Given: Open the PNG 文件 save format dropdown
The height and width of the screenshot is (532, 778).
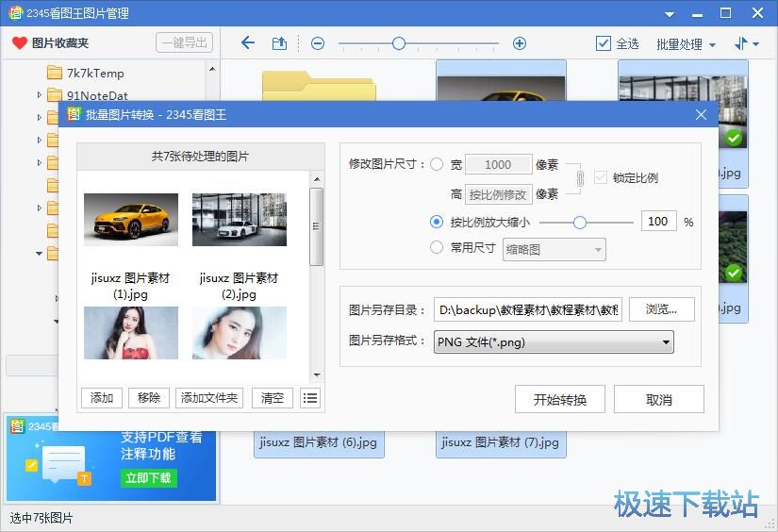Looking at the screenshot, I should tap(554, 341).
